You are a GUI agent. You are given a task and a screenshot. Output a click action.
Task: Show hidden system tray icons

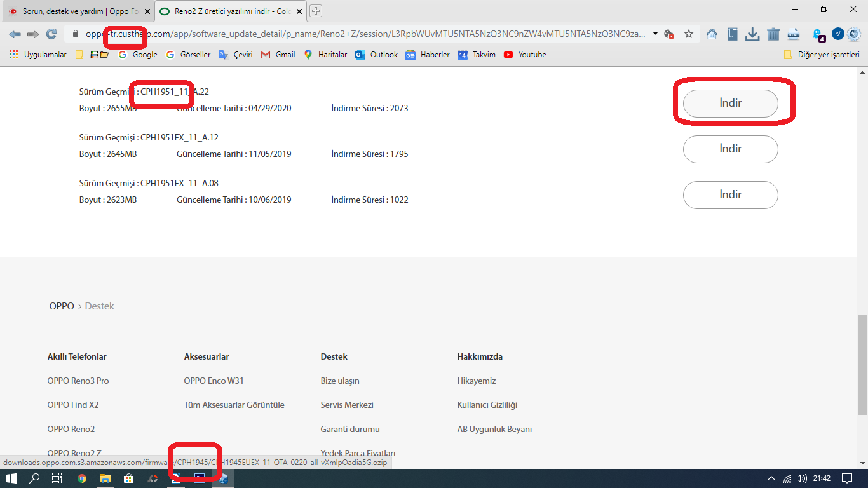pyautogui.click(x=771, y=478)
